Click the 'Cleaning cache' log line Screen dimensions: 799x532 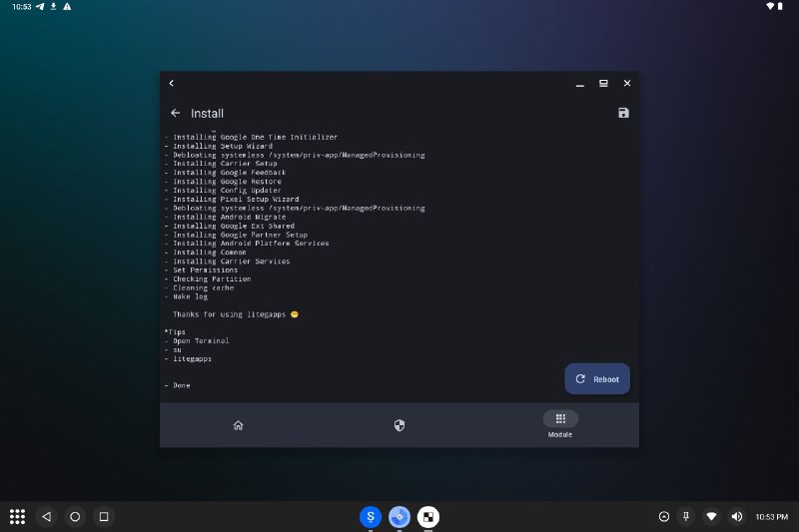click(199, 287)
